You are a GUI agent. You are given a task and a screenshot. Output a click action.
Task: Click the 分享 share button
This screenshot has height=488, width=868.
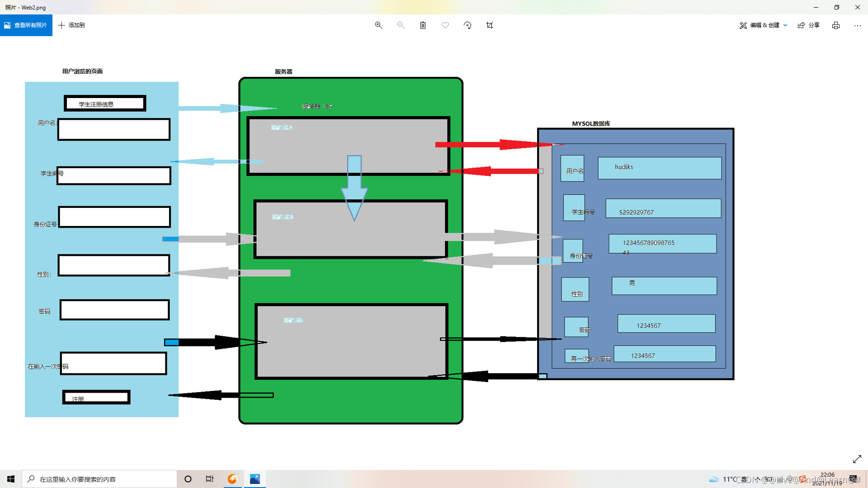click(809, 25)
